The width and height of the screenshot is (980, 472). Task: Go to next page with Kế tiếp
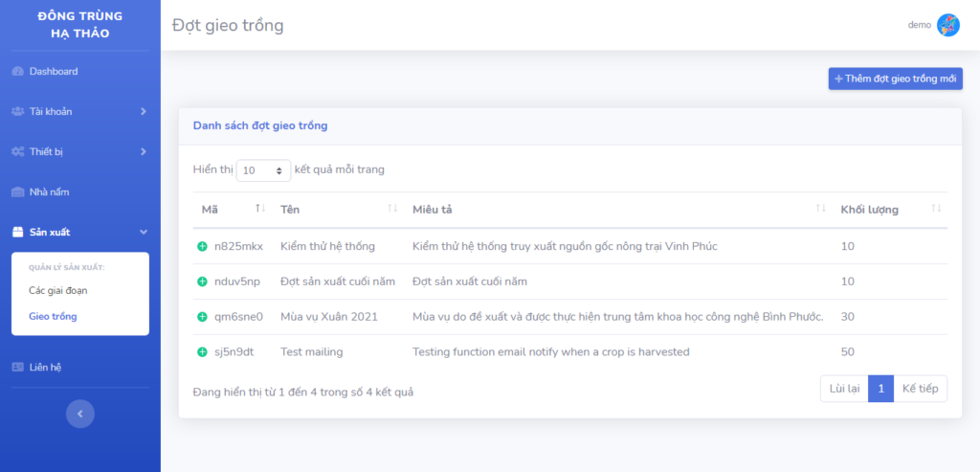click(920, 389)
